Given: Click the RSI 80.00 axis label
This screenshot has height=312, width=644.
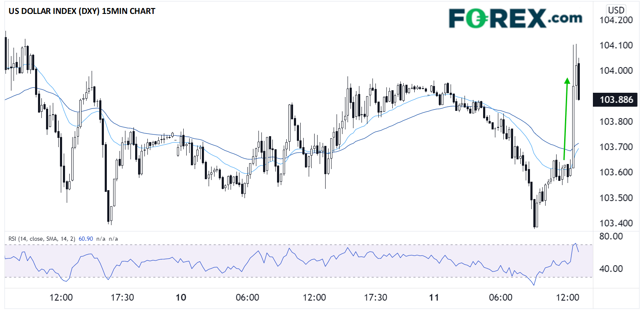Looking at the screenshot, I should pyautogui.click(x=611, y=236).
